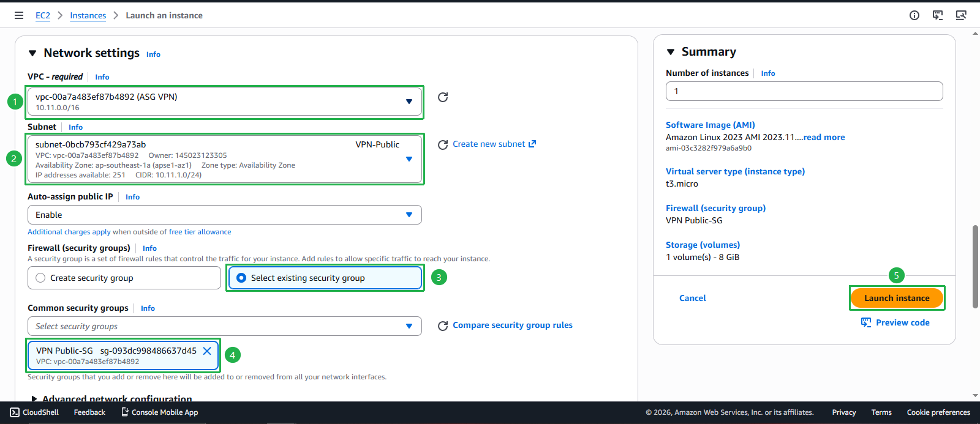Click Software Image (AMI) link
Image resolution: width=980 pixels, height=424 pixels.
(710, 125)
